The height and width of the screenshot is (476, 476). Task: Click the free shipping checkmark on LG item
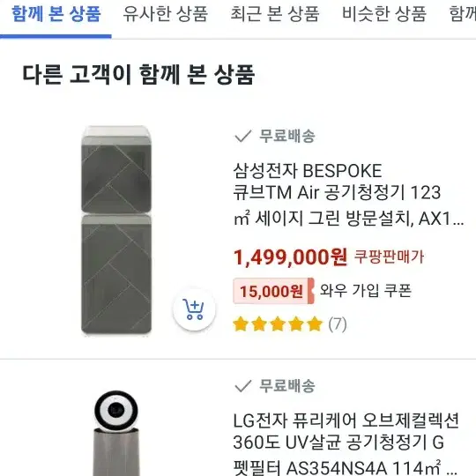[x=243, y=386]
